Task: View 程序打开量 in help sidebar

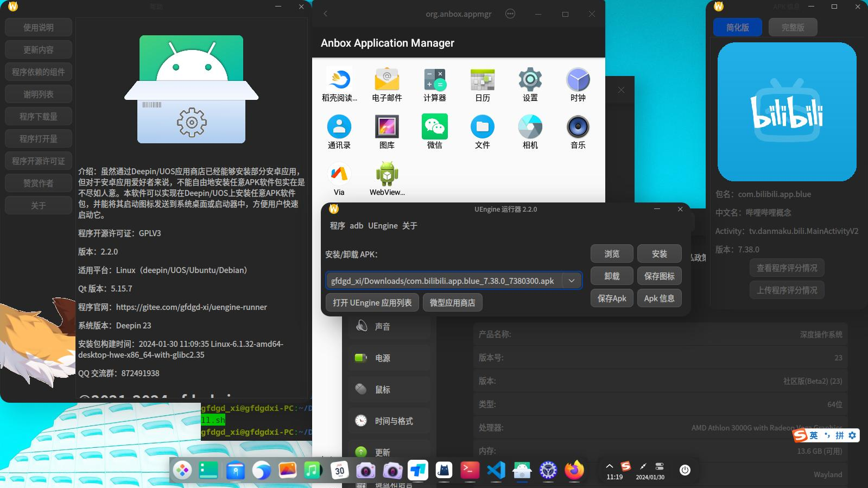Action: [39, 139]
